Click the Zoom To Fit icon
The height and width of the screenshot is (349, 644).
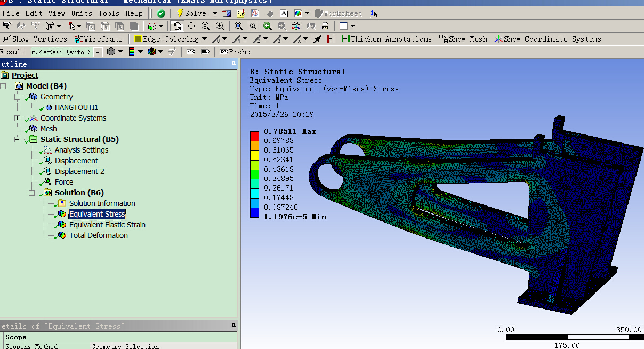(238, 26)
